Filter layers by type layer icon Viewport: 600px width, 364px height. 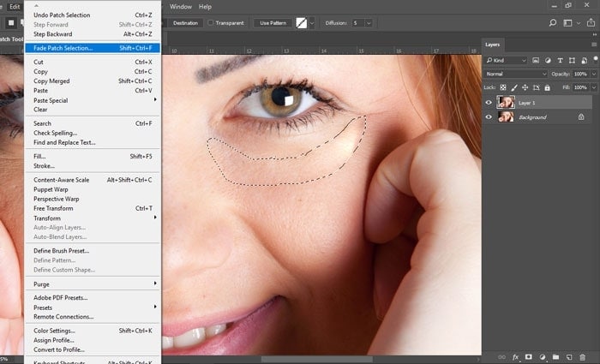coord(561,61)
